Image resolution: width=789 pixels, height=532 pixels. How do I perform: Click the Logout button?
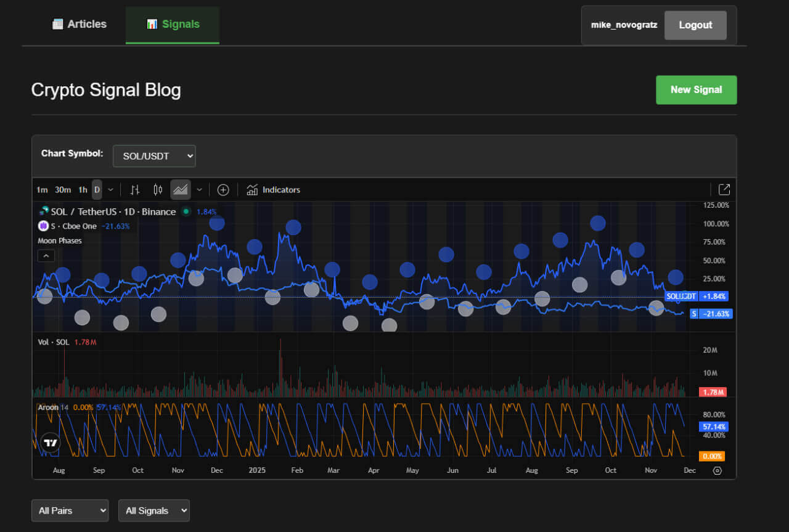click(x=695, y=25)
